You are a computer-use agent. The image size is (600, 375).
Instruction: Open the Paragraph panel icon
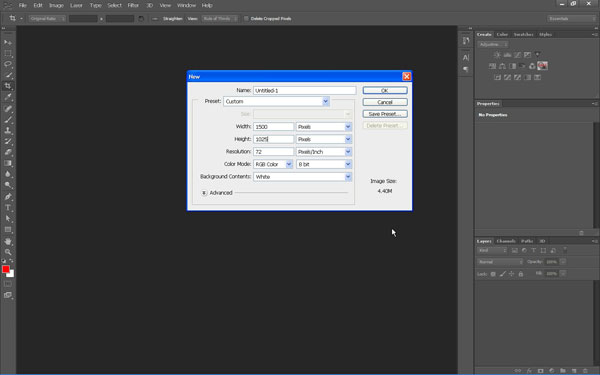pyautogui.click(x=466, y=69)
